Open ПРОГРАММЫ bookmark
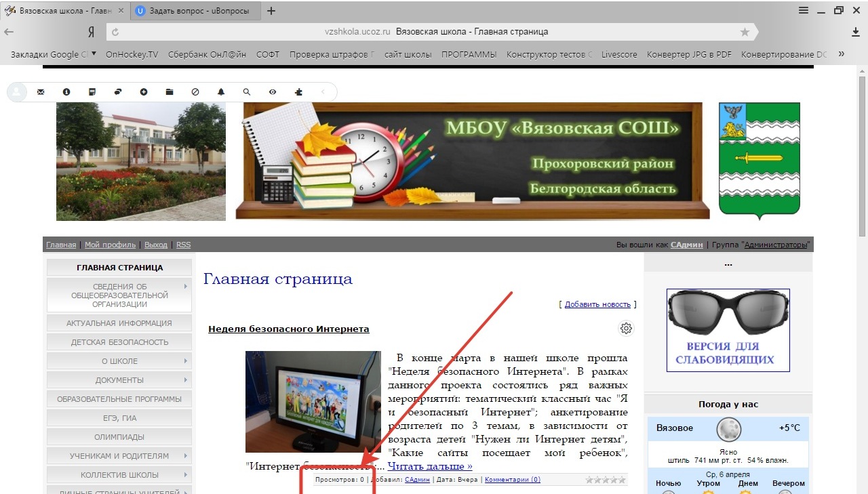The image size is (868, 494). tap(469, 54)
